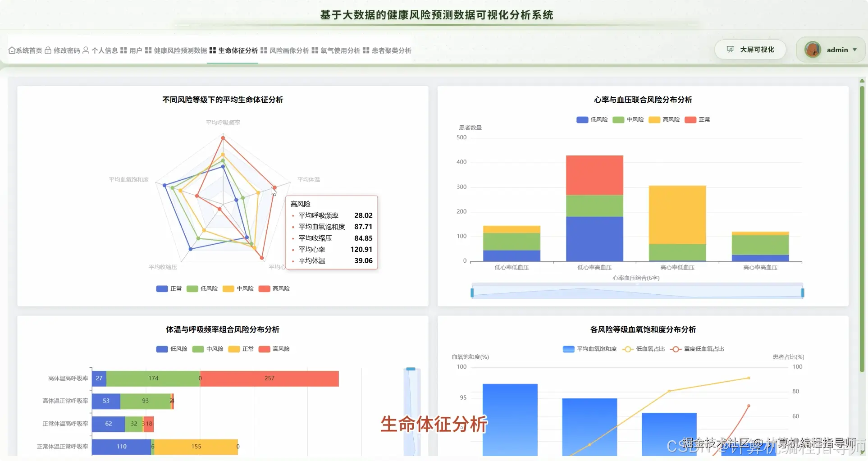Viewport: 868px width, 461px height.
Task: Toggle 低风险 legend in radar chart
Action: pyautogui.click(x=202, y=288)
